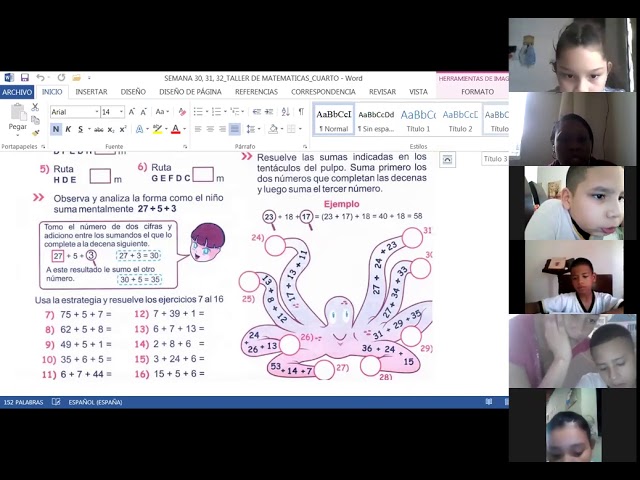
Task: Toggle underline (S) formatting
Action: (80, 129)
